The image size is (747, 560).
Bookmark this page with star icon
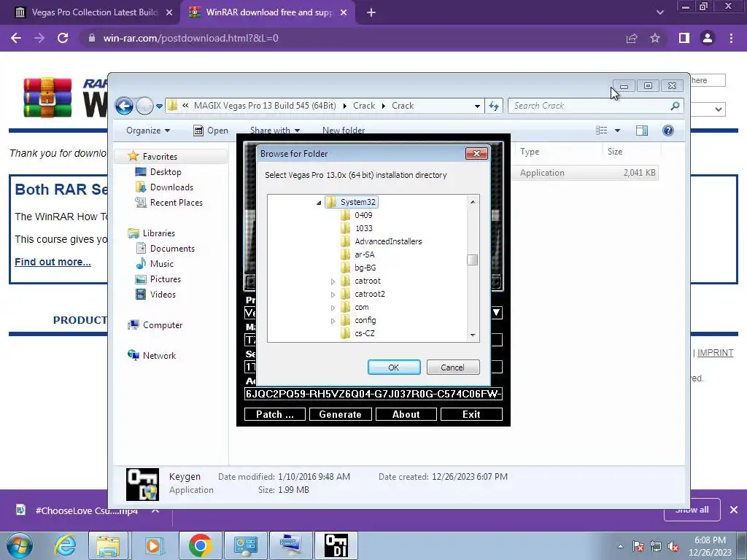click(655, 38)
